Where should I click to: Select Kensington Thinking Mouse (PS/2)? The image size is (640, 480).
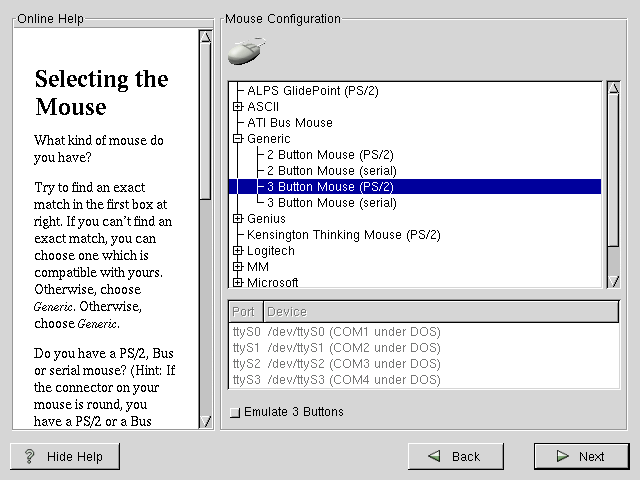point(343,235)
